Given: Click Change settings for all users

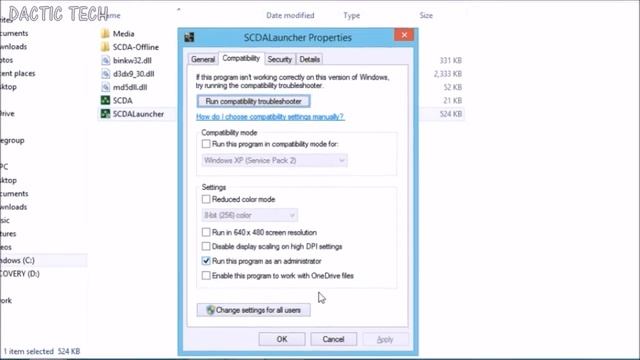Looking at the screenshot, I should click(253, 310).
